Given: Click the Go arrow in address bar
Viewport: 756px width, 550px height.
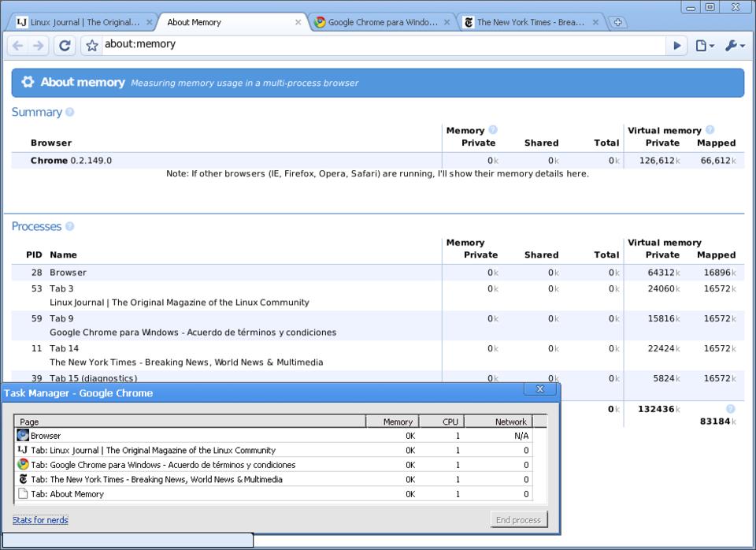Looking at the screenshot, I should click(x=676, y=46).
